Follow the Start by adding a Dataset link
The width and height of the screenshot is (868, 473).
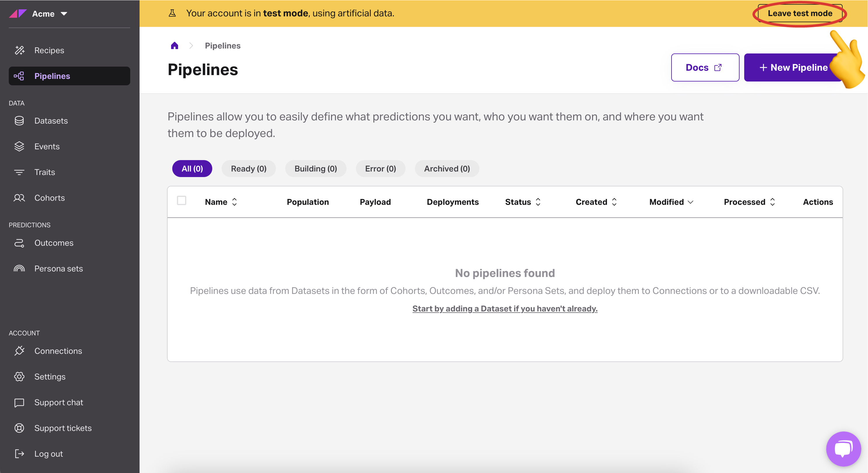[x=505, y=309]
